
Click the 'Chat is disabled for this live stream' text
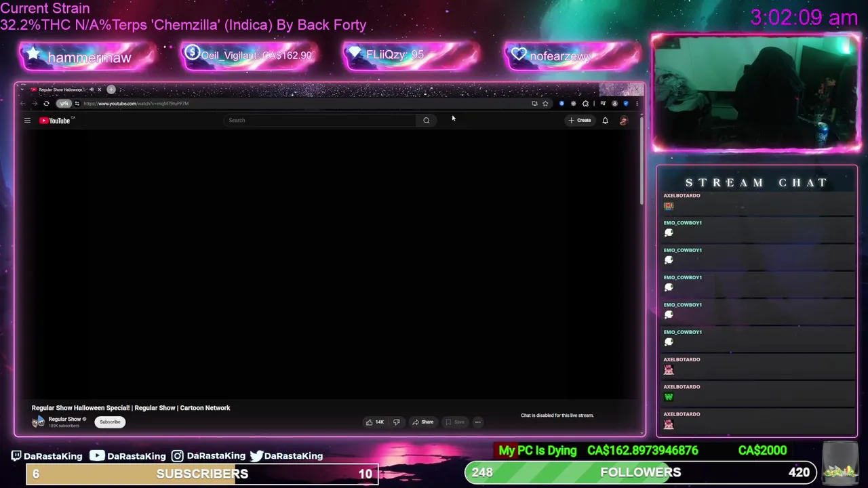click(x=557, y=415)
